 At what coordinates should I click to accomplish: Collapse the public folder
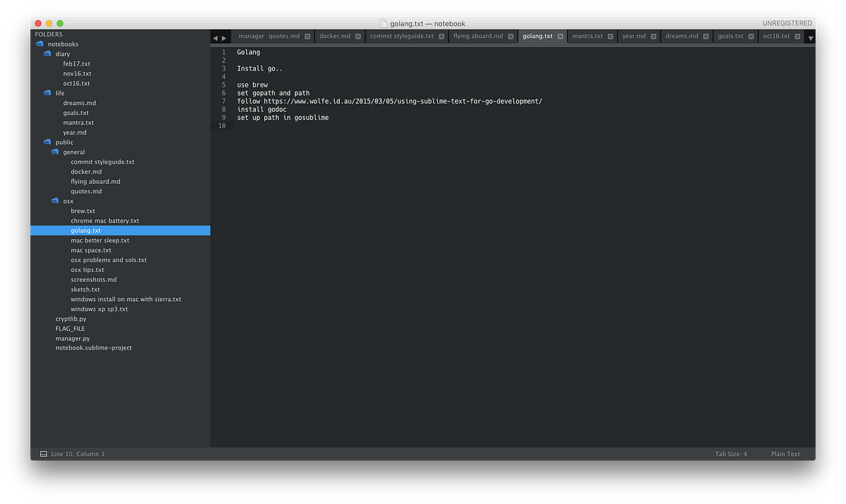pyautogui.click(x=47, y=142)
